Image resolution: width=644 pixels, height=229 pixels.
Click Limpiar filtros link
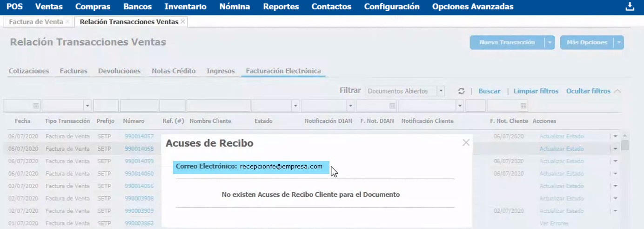pos(536,91)
